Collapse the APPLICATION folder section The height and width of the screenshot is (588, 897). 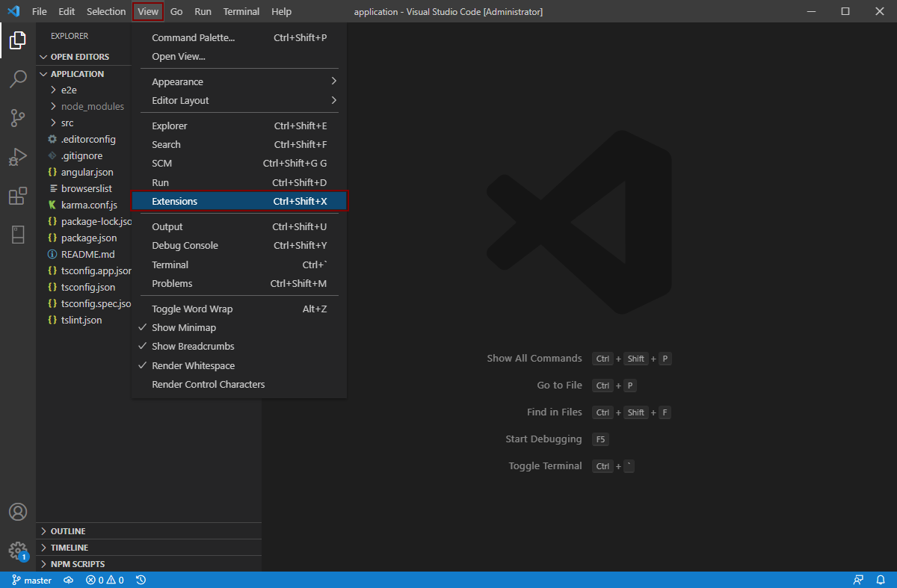click(x=84, y=74)
